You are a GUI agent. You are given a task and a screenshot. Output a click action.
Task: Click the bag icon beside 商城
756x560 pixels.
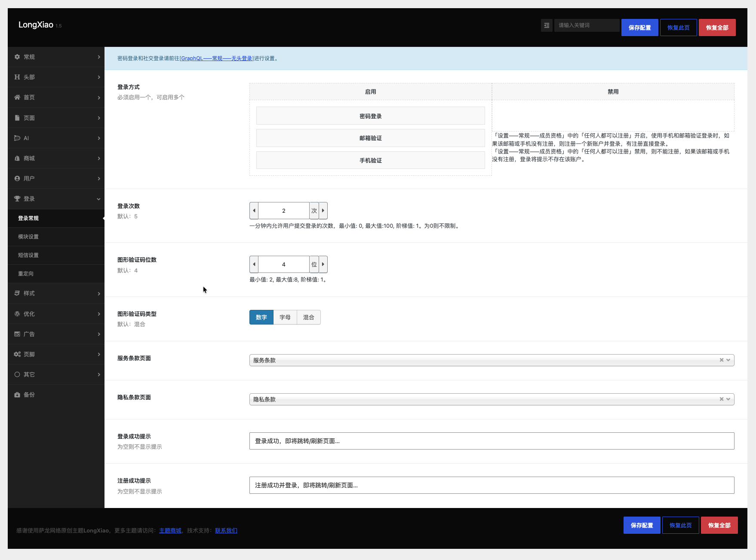[x=17, y=158]
